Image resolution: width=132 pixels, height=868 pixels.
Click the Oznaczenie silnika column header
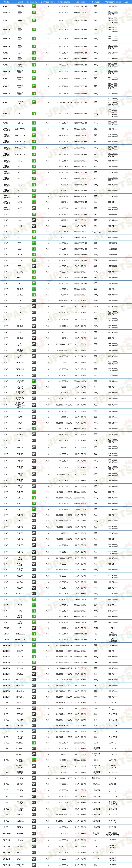113,2
